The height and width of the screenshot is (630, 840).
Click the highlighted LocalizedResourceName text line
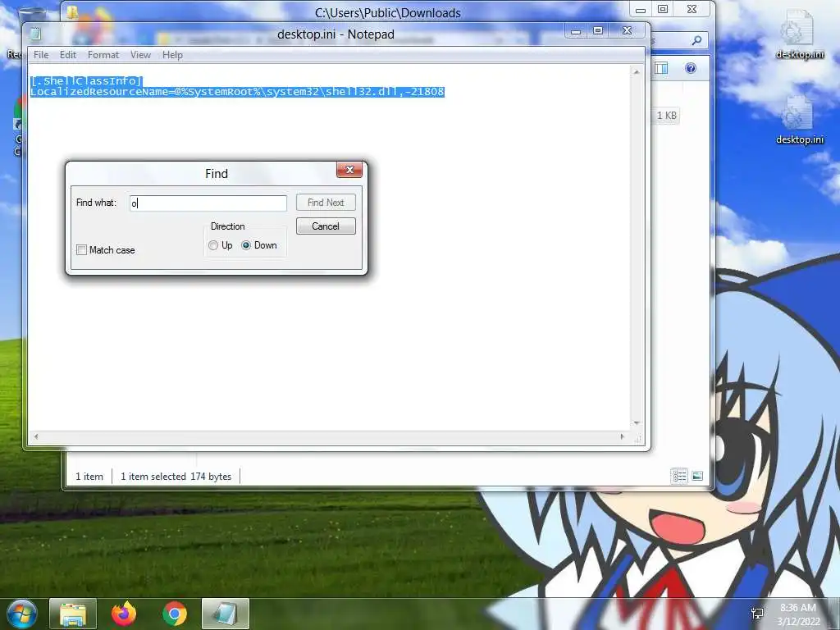(x=237, y=92)
